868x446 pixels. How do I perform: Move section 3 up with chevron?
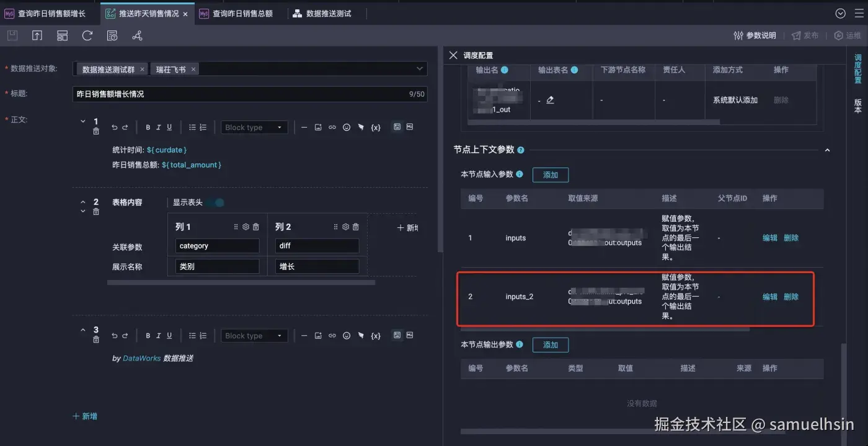(x=83, y=330)
